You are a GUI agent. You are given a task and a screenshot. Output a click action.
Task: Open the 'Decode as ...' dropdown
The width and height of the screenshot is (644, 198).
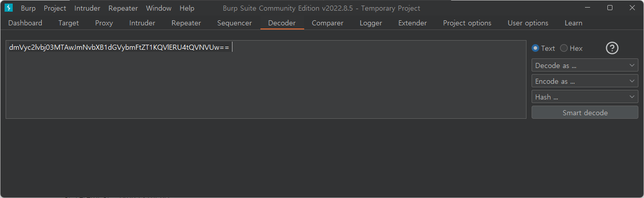point(585,65)
